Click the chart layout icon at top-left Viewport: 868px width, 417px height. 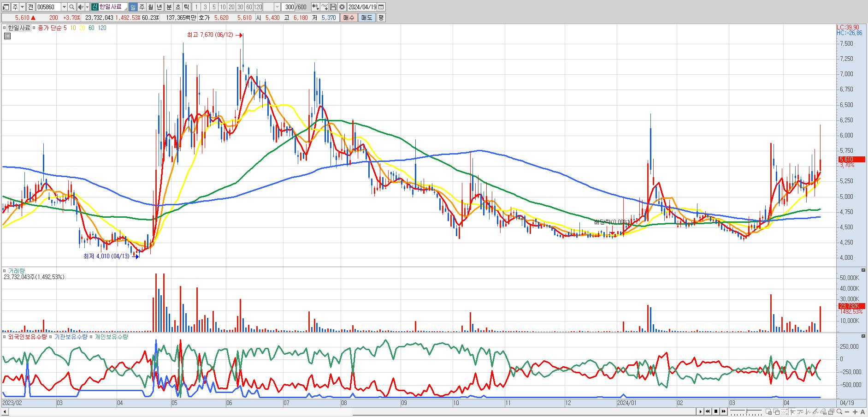[x=6, y=7]
